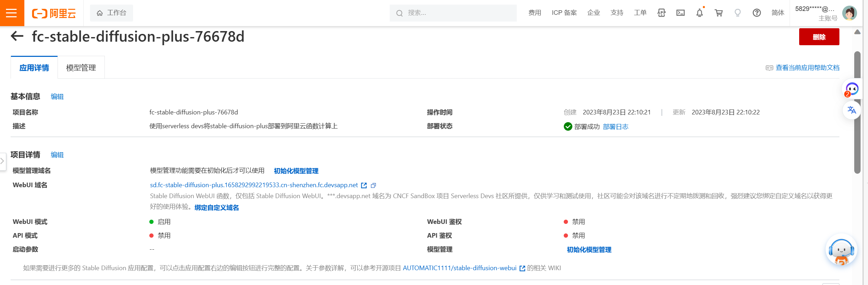Go back using the left arrow
The image size is (868, 285).
tap(17, 36)
